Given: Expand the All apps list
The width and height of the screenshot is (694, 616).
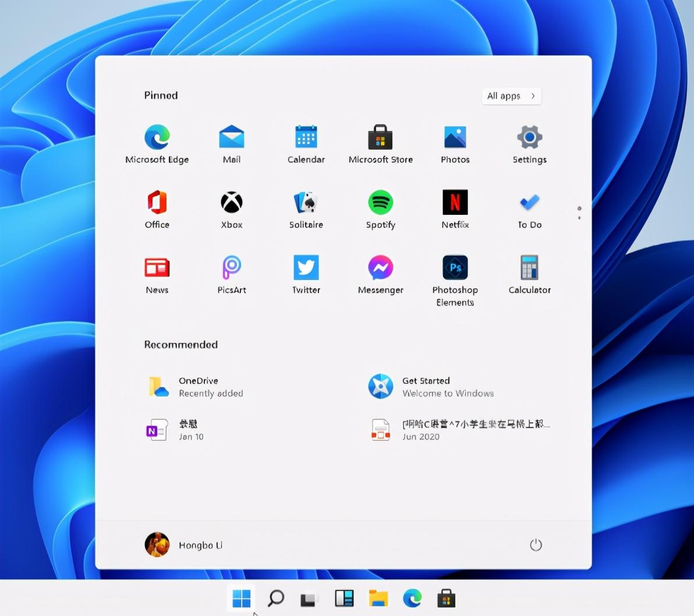Looking at the screenshot, I should pyautogui.click(x=511, y=96).
